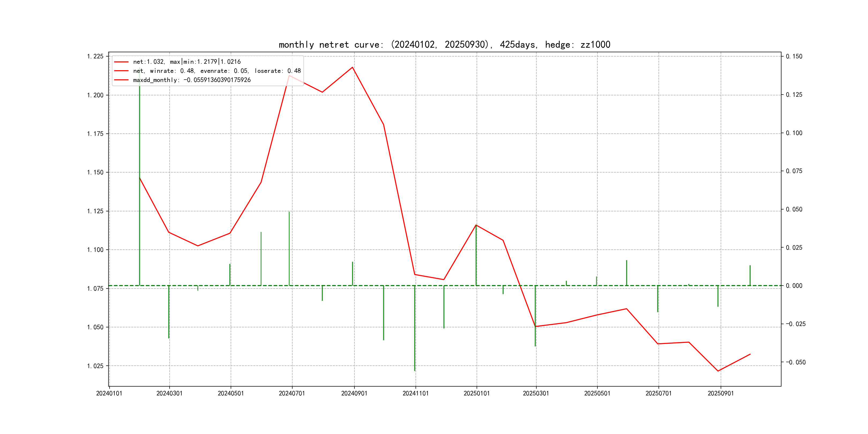
Task: Click the red line sample beside net:1.032 legend entry
Action: click(121, 62)
